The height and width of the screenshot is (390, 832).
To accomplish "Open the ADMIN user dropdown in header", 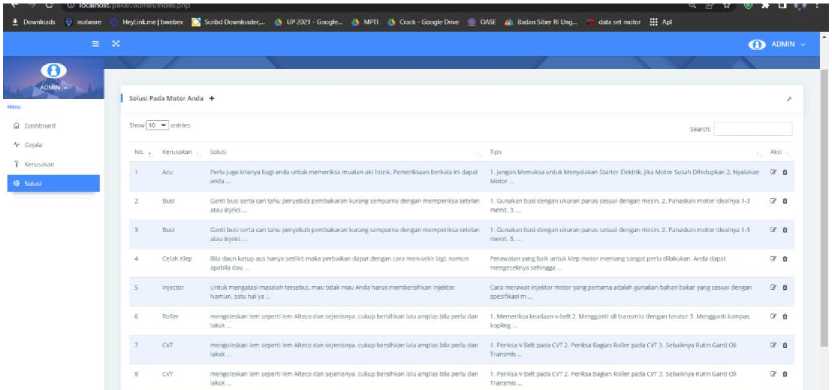I will click(x=777, y=45).
